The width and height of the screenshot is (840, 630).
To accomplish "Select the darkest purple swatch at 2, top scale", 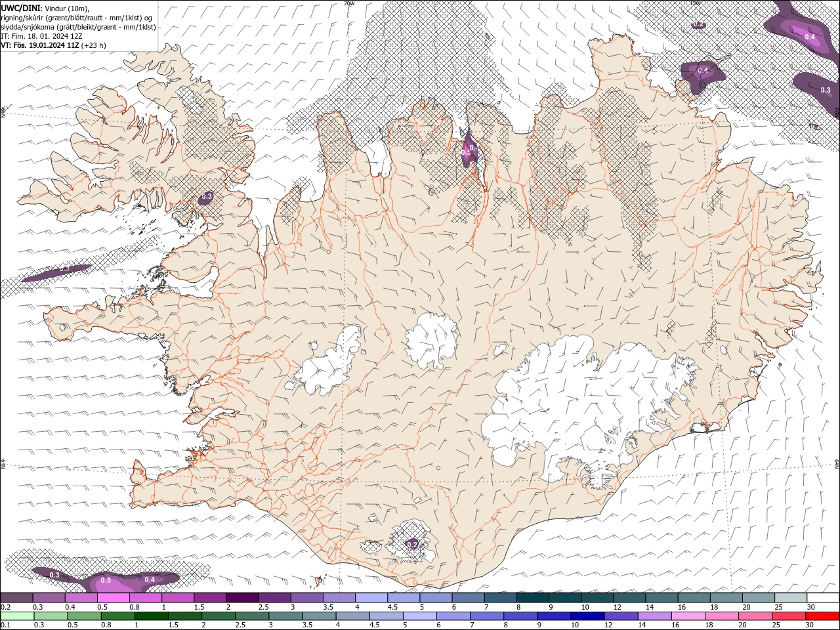I will pyautogui.click(x=242, y=598).
